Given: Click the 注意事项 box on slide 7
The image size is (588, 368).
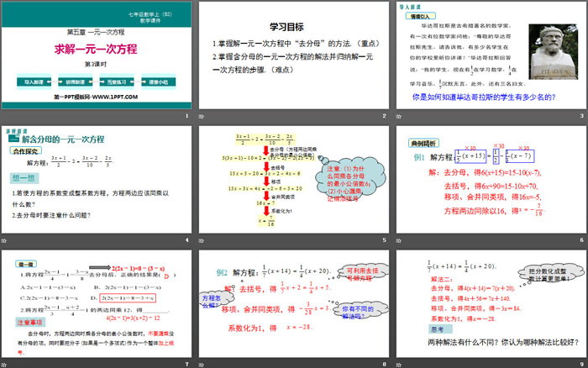Looking at the screenshot, I should (29, 323).
